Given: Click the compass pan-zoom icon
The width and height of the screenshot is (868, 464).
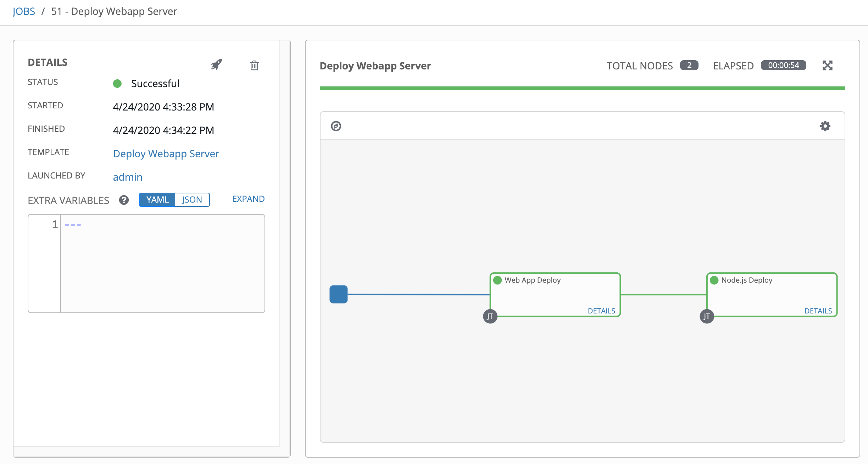Looking at the screenshot, I should tap(336, 126).
